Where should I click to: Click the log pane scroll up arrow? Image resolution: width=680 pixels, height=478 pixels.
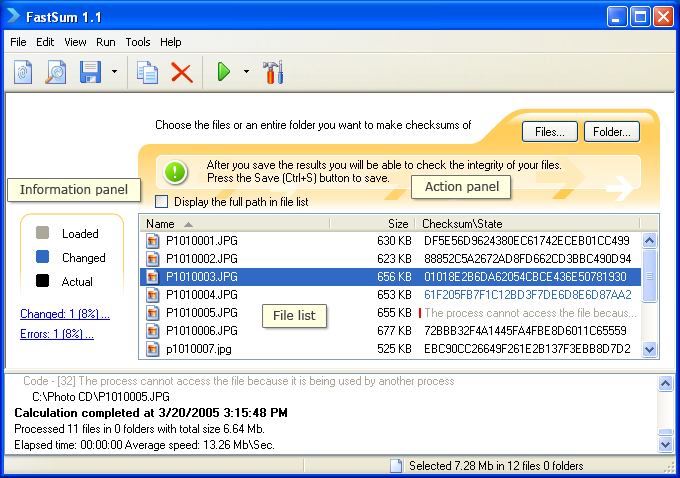tap(665, 383)
